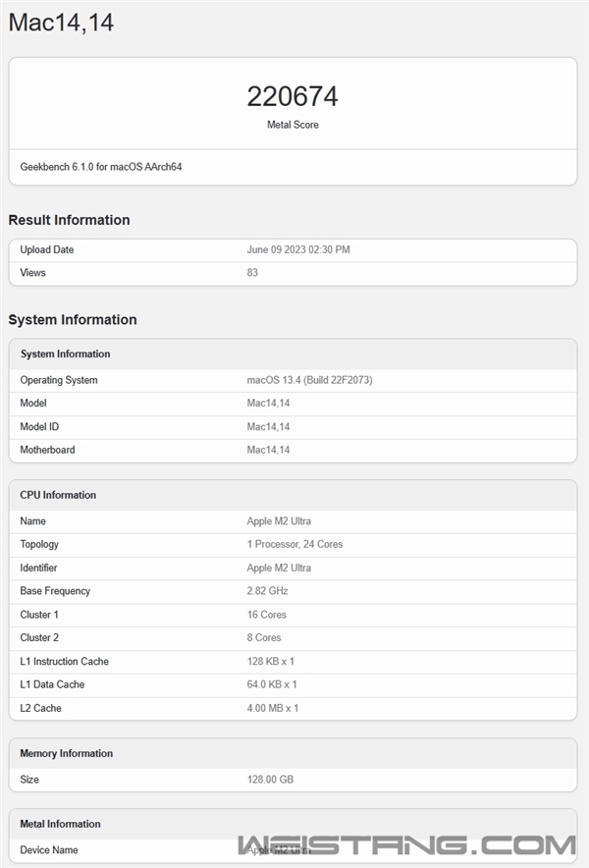Select the Mac14,14 value in Motherboard row

[x=268, y=450]
